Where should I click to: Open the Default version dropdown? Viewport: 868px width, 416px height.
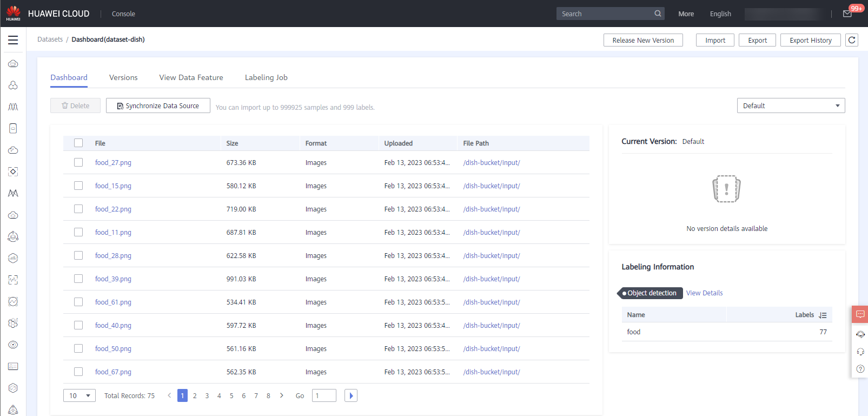pos(791,105)
